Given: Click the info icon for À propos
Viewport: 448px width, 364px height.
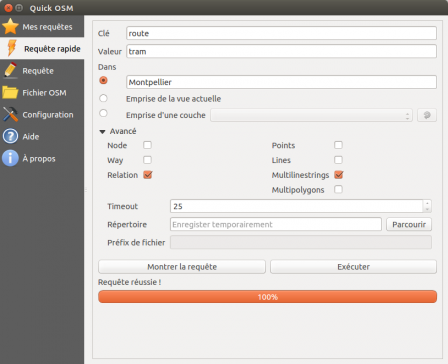Looking at the screenshot, I should pyautogui.click(x=10, y=158).
